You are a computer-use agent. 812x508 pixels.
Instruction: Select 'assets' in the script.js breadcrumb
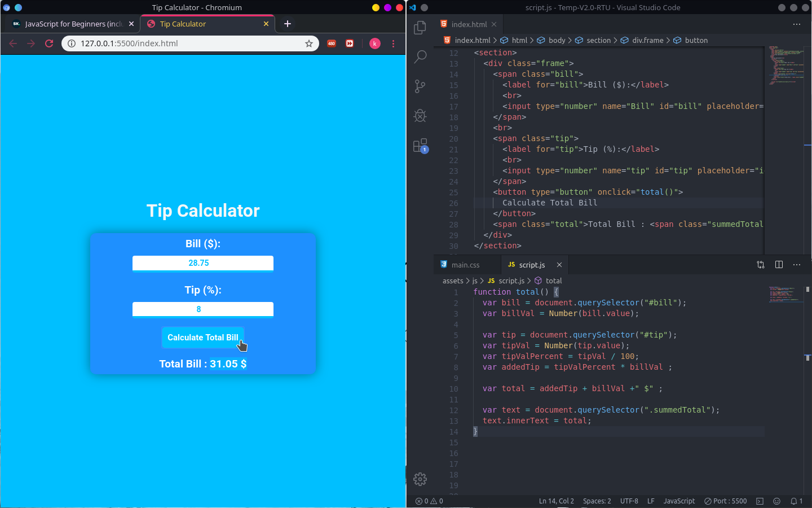coord(453,281)
